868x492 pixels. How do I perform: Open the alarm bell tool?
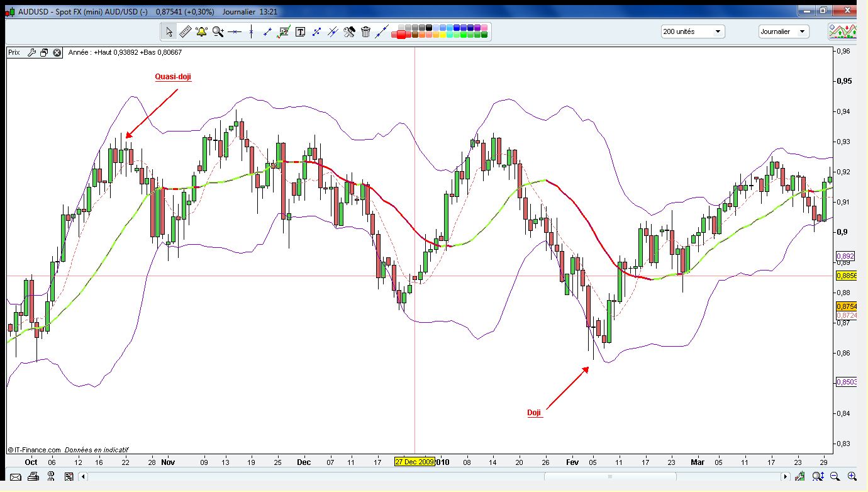200,31
